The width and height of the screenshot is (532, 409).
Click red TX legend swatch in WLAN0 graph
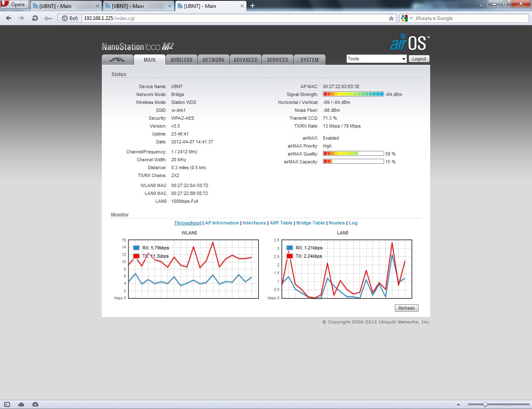pyautogui.click(x=136, y=256)
